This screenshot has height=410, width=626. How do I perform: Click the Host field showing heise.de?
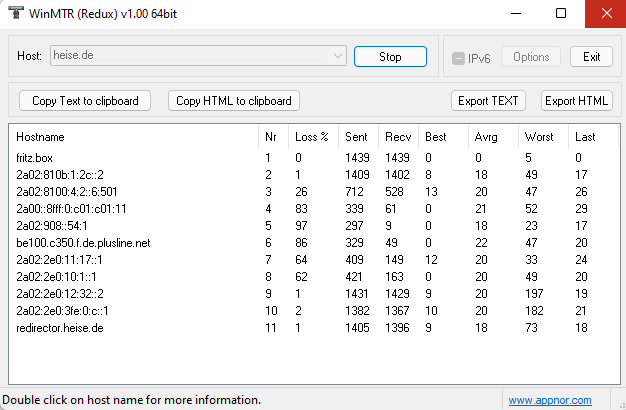click(x=190, y=57)
